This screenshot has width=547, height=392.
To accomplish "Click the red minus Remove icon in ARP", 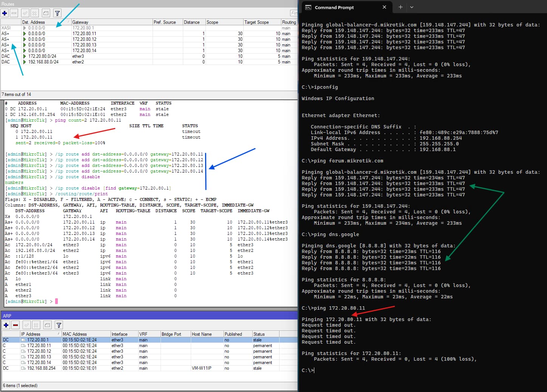I will [x=15, y=325].
